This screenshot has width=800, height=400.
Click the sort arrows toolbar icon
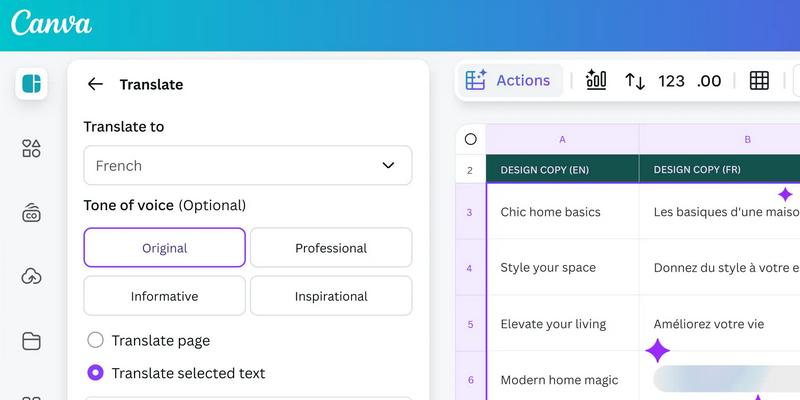635,81
